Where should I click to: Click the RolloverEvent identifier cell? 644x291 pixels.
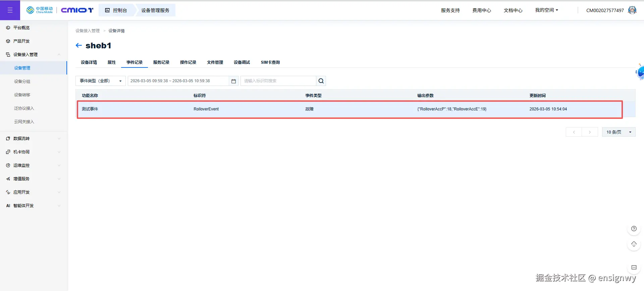[206, 109]
